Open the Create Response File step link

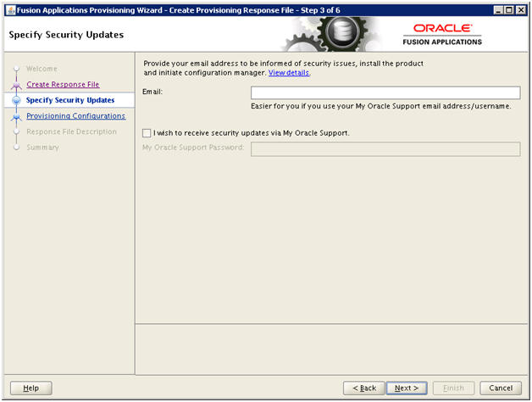tap(63, 84)
